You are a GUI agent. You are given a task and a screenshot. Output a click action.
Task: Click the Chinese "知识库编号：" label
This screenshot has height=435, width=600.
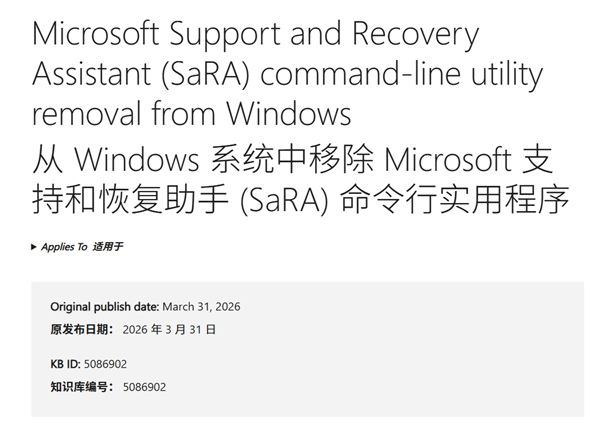pyautogui.click(x=83, y=387)
